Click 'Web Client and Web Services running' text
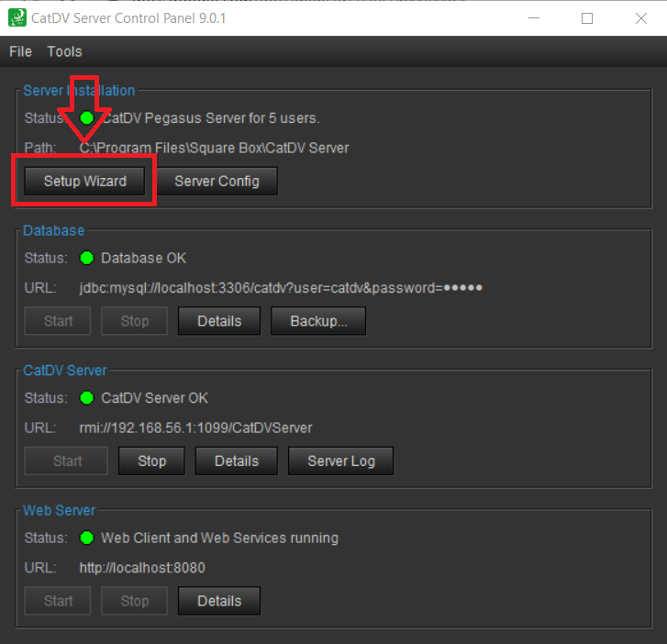The image size is (667, 644). (219, 539)
